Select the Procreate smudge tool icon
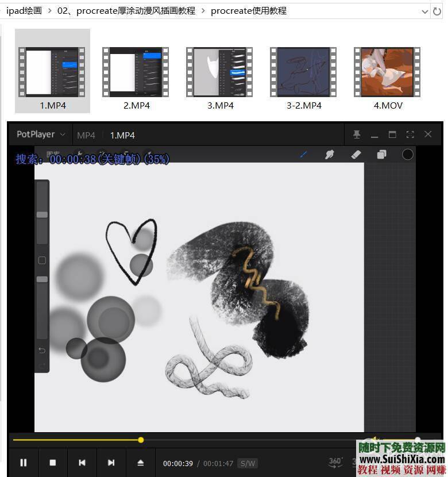 click(330, 155)
